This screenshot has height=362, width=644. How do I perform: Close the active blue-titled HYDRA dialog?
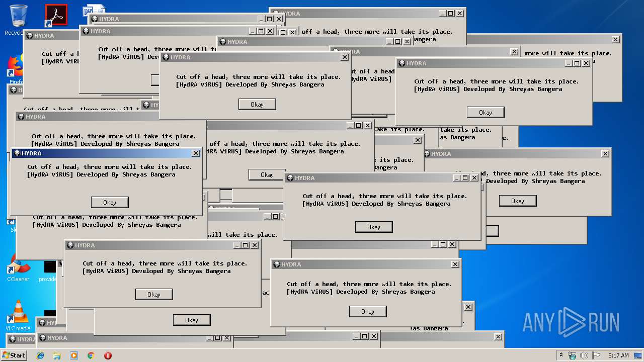coord(196,153)
